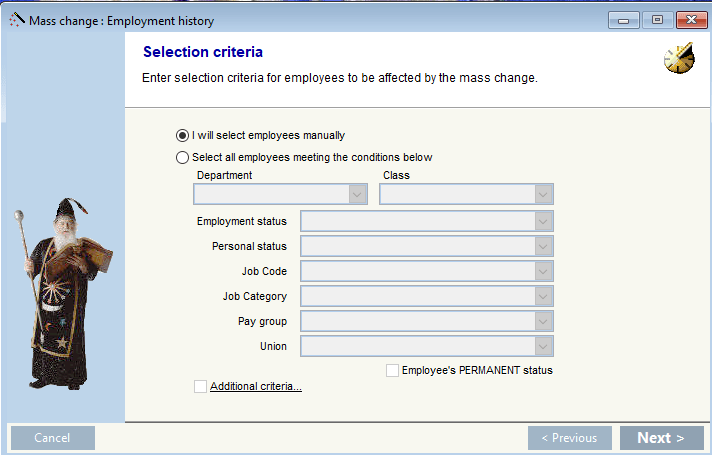
Task: Choose 'Select all employees meeting the conditions' radio
Action: [x=182, y=157]
